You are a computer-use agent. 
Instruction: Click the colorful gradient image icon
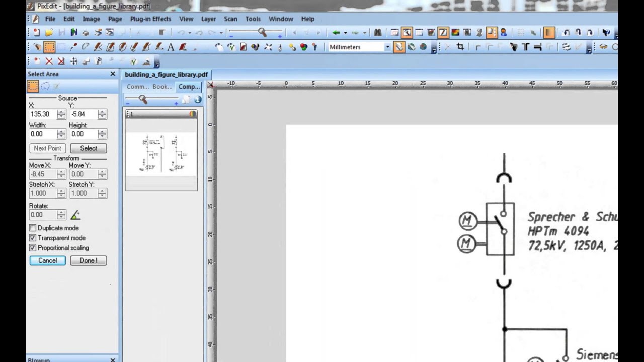pos(455,33)
